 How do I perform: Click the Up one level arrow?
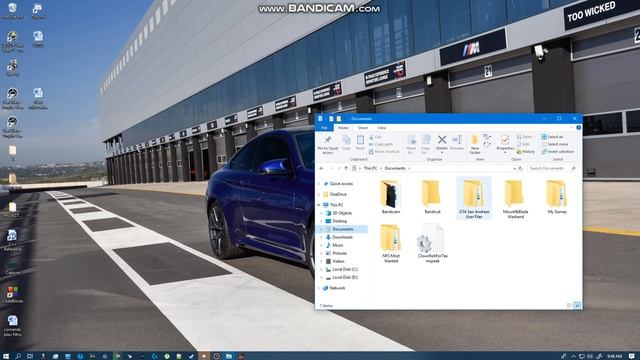tap(346, 168)
